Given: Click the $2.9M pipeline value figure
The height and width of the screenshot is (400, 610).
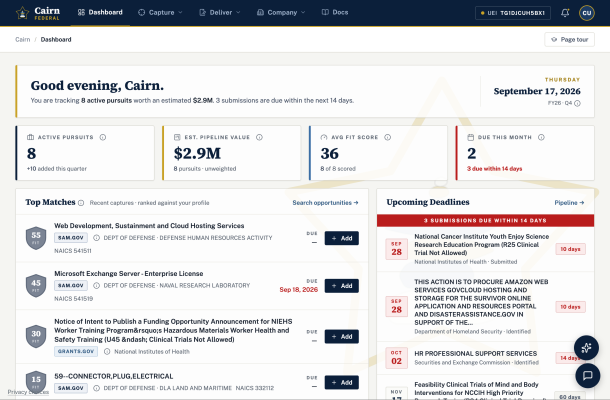Looking at the screenshot, I should (x=197, y=153).
